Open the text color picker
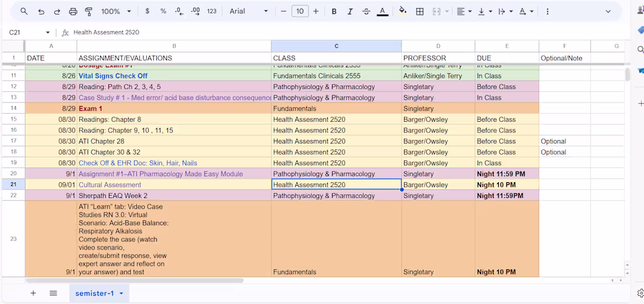Screen dimensions: 644x304 point(382,12)
